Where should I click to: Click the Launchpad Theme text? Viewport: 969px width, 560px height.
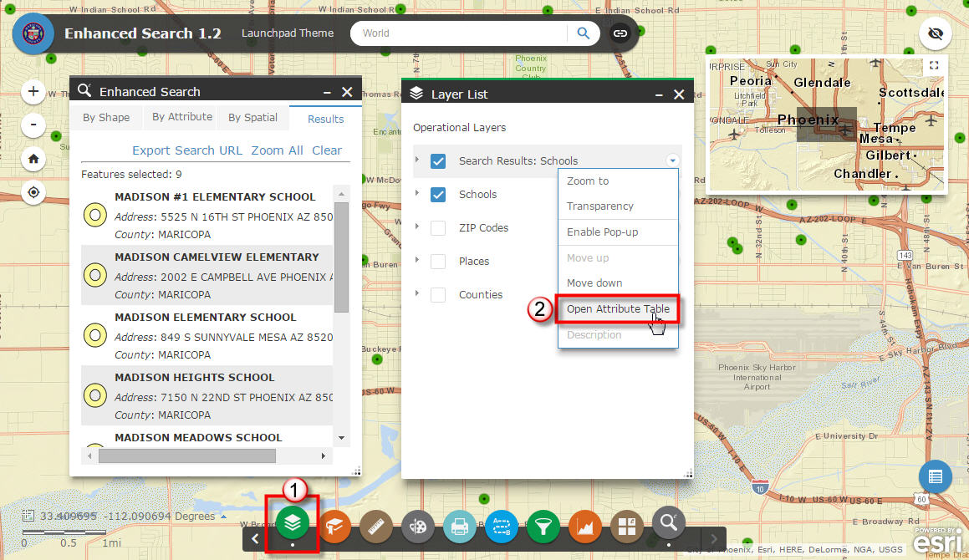(288, 33)
